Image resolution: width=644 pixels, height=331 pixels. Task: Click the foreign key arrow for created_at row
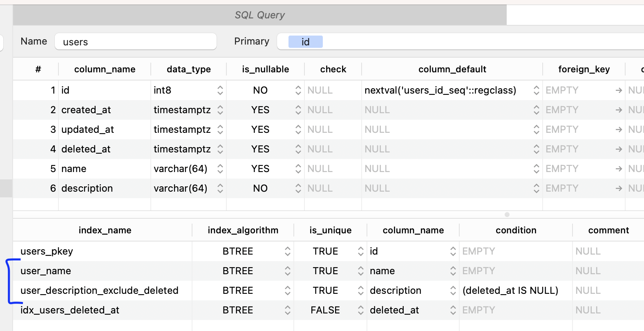pos(619,110)
